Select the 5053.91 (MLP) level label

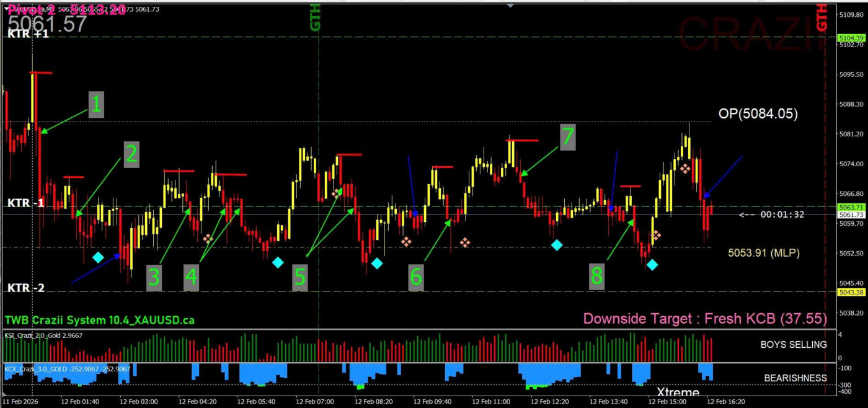pos(763,253)
